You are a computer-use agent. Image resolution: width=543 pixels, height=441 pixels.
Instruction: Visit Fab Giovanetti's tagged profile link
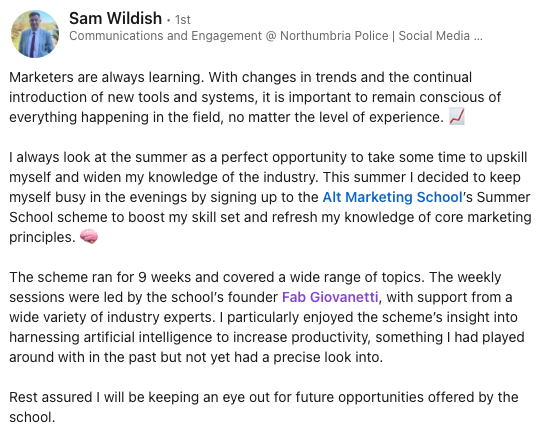click(x=330, y=297)
